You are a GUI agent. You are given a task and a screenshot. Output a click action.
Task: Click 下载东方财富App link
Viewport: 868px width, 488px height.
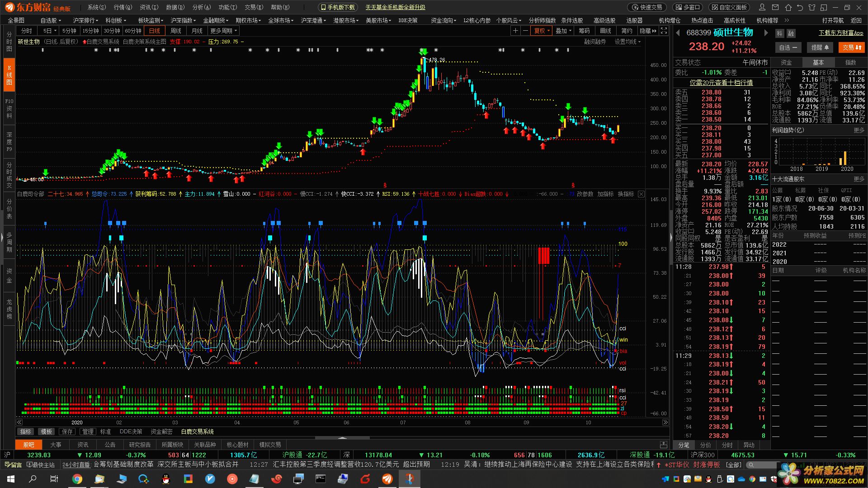tap(841, 33)
